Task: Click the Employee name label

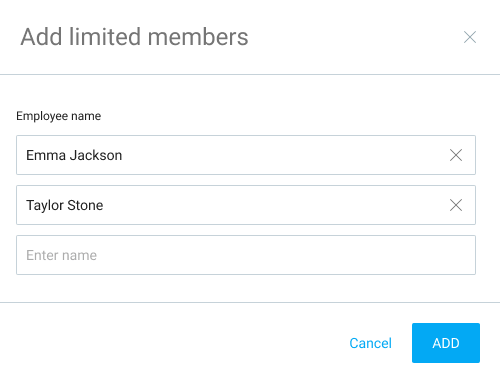Action: click(x=58, y=116)
